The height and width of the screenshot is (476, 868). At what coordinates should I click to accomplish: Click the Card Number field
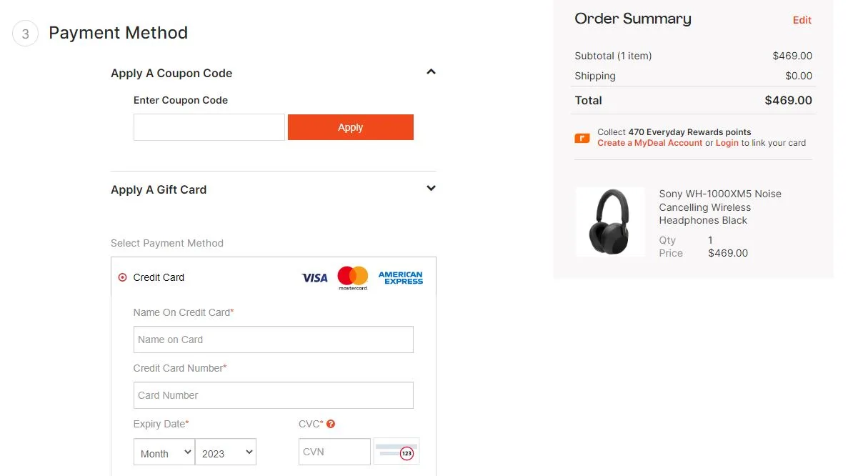(x=273, y=395)
